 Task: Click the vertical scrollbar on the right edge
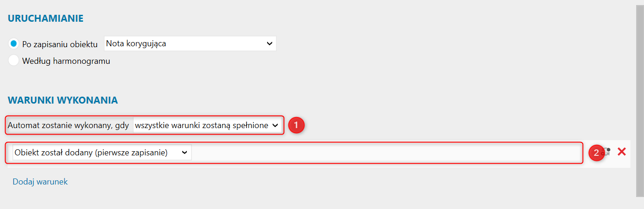point(639,92)
